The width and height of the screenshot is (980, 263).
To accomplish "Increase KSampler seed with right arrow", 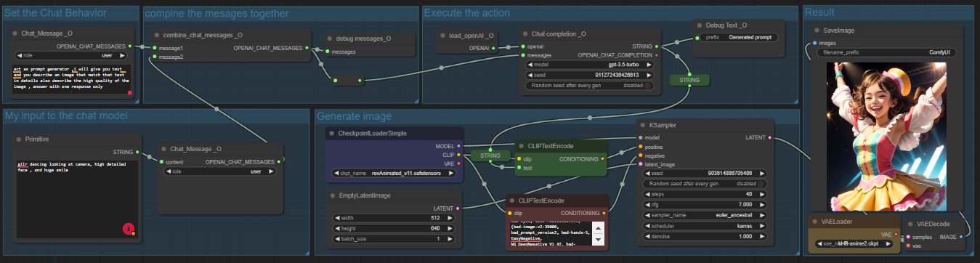I will (x=763, y=174).
